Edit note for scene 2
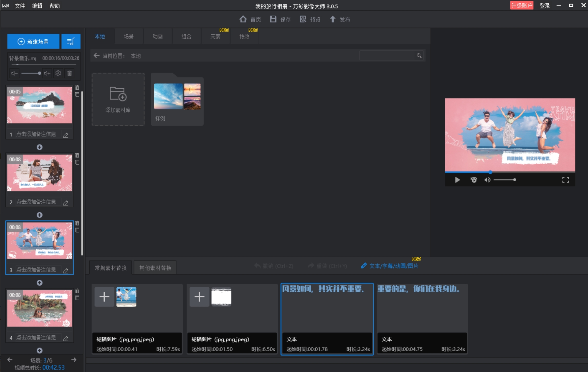588x372 pixels. pyautogui.click(x=66, y=203)
